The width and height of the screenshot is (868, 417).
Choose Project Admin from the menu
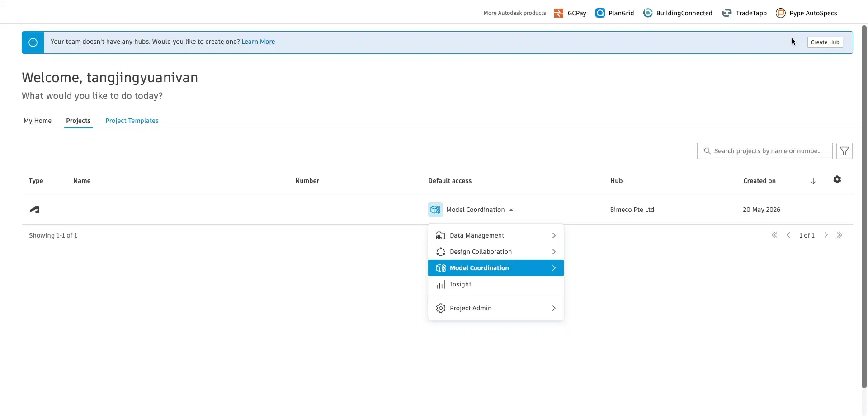496,308
